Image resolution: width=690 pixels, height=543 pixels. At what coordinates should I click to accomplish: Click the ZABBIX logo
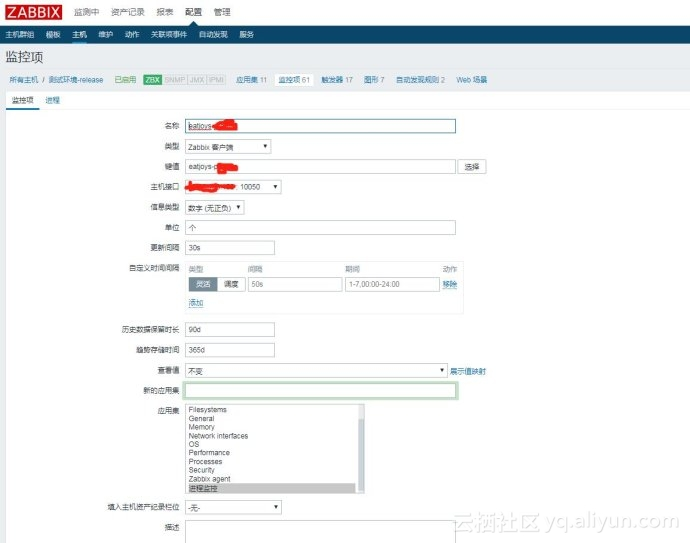click(x=33, y=12)
